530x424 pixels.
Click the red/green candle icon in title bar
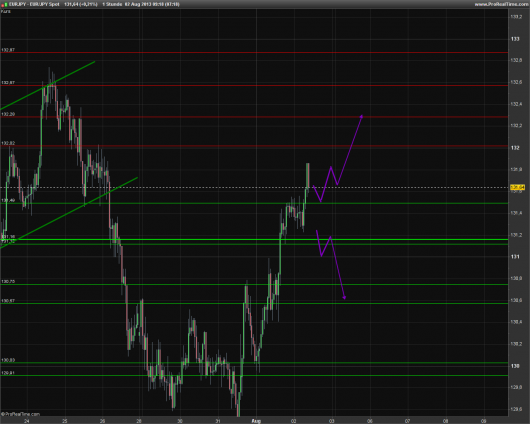tap(4, 4)
